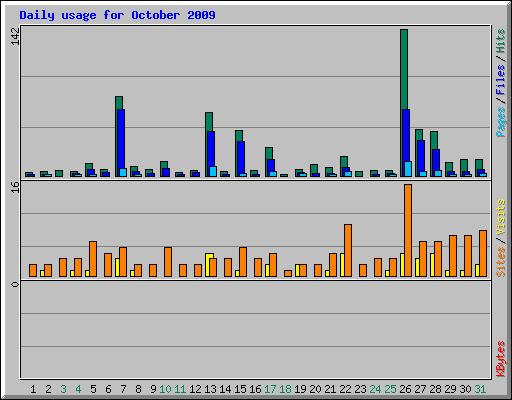Click day label "21" on the x-axis
This screenshot has width=512, height=400.
coord(330,389)
